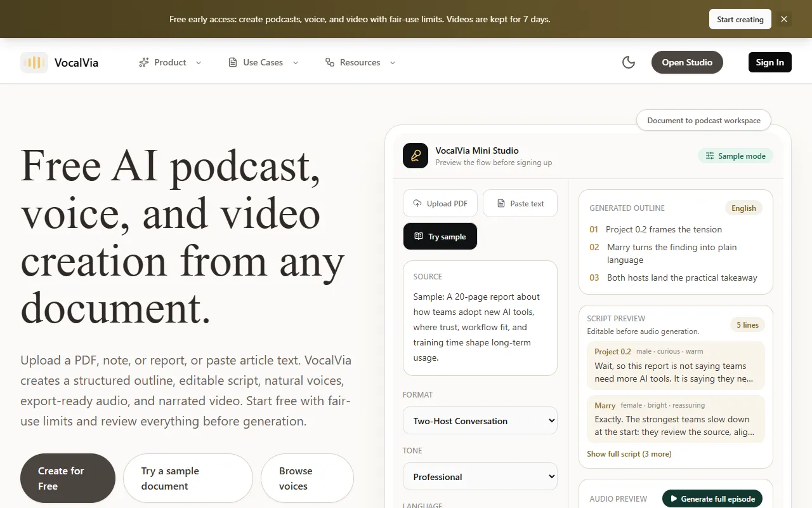This screenshot has width=812, height=508.
Task: Click the Document to podcast workspace pill
Action: (x=704, y=120)
